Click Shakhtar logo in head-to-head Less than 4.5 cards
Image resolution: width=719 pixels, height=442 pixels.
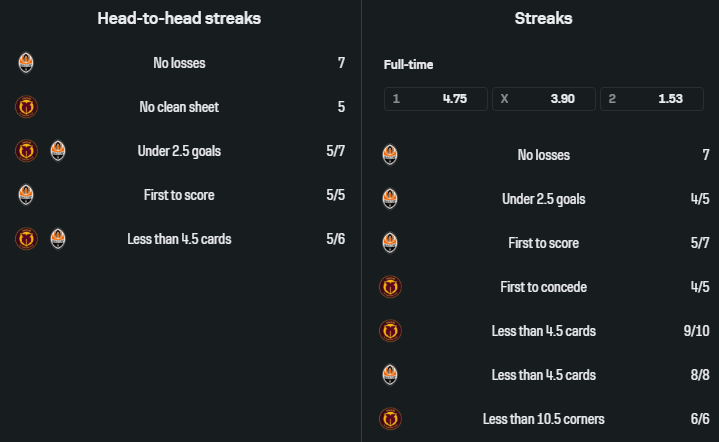click(58, 239)
